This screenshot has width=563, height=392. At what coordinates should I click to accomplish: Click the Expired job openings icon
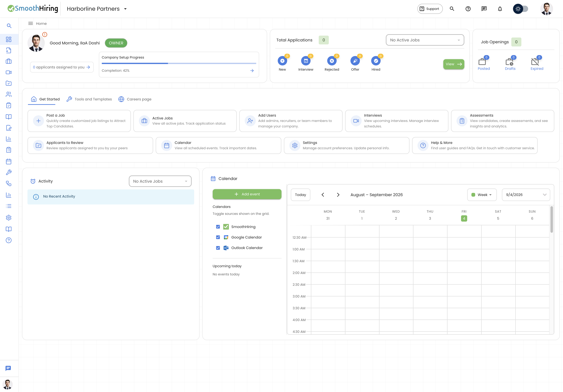click(535, 62)
